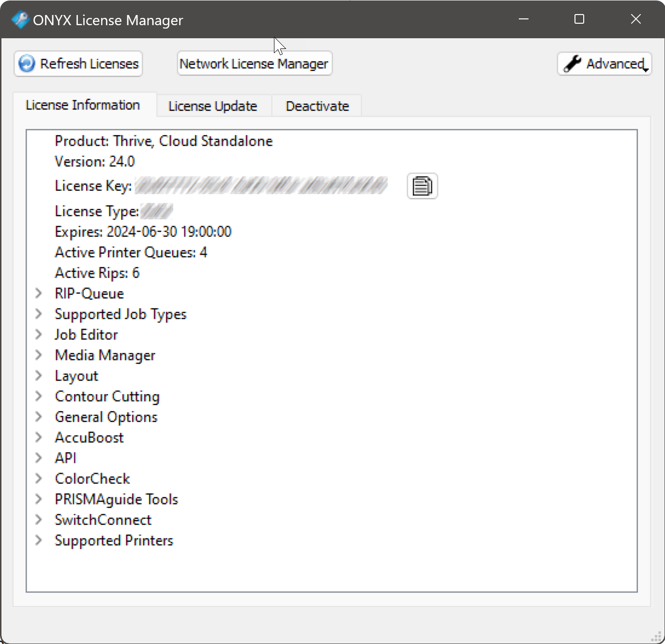Viewport: 665px width, 644px height.
Task: Expand the Media Manager section
Action: tap(40, 355)
